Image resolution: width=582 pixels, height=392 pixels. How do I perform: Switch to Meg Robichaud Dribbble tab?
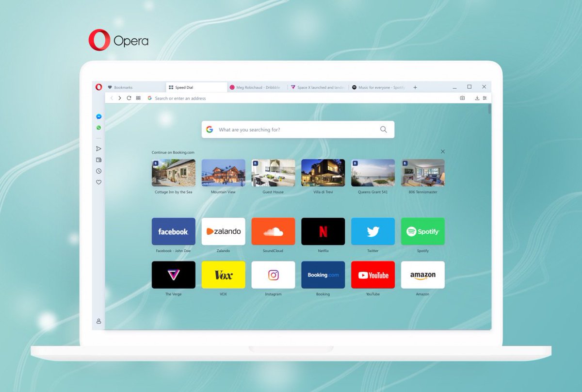[257, 87]
